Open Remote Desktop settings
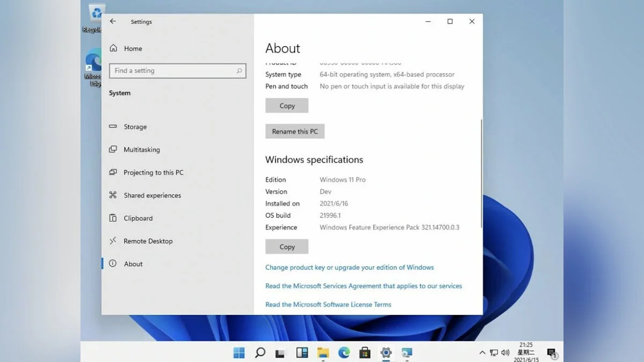This screenshot has width=644, height=362. pyautogui.click(x=148, y=241)
